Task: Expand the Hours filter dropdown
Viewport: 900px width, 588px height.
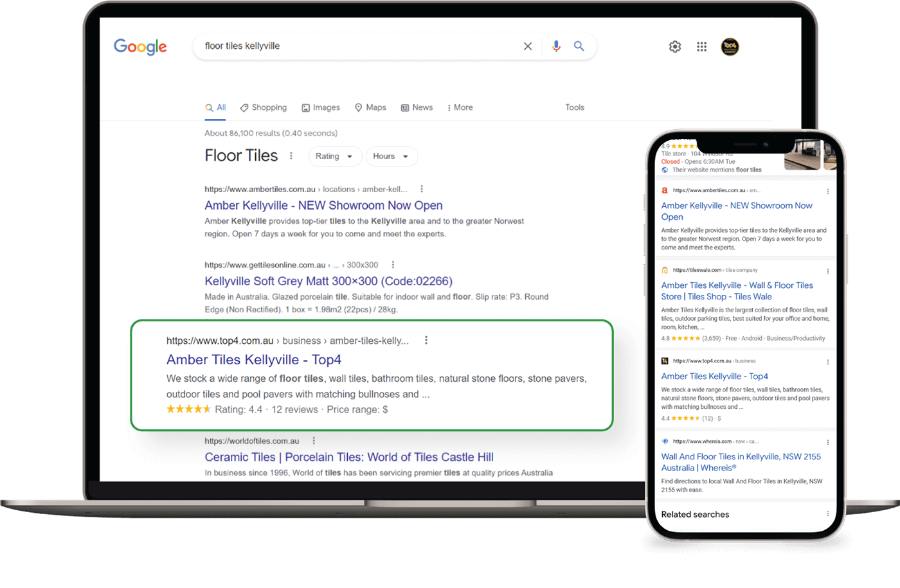Action: coord(392,156)
